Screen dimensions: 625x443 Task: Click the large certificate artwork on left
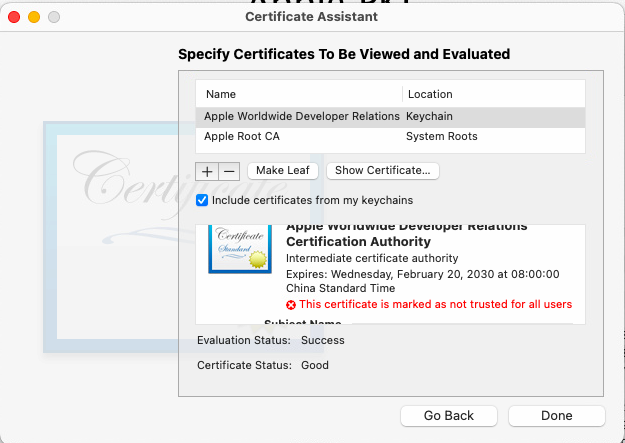coord(110,235)
